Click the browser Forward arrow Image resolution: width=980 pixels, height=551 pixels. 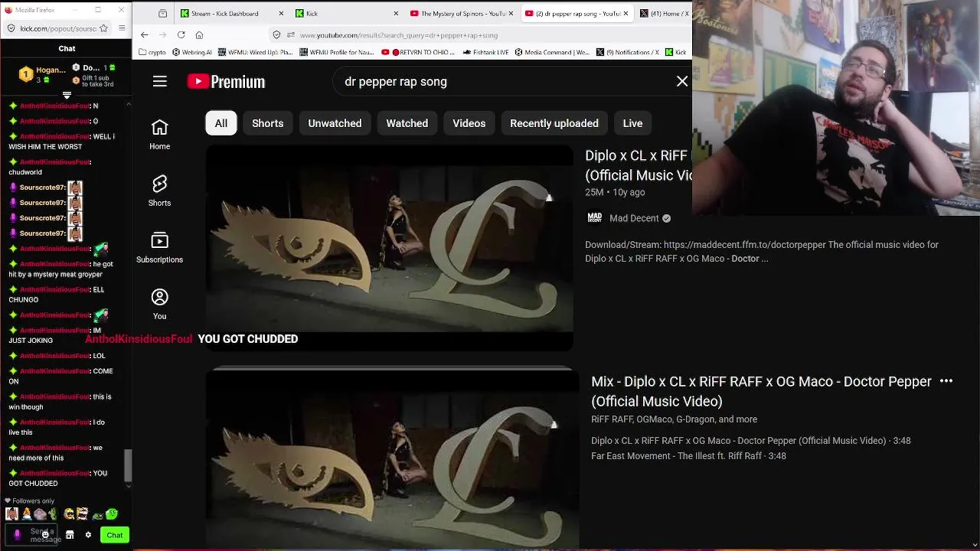coord(163,35)
